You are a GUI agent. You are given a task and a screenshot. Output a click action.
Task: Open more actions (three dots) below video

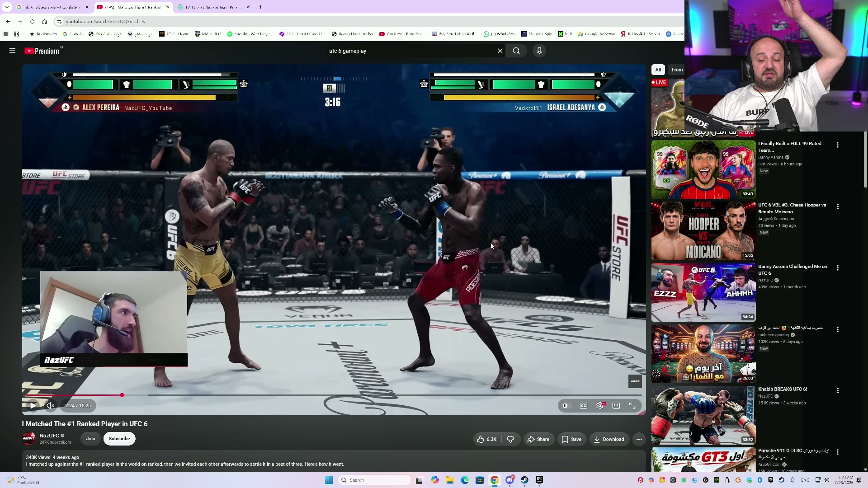[639, 439]
